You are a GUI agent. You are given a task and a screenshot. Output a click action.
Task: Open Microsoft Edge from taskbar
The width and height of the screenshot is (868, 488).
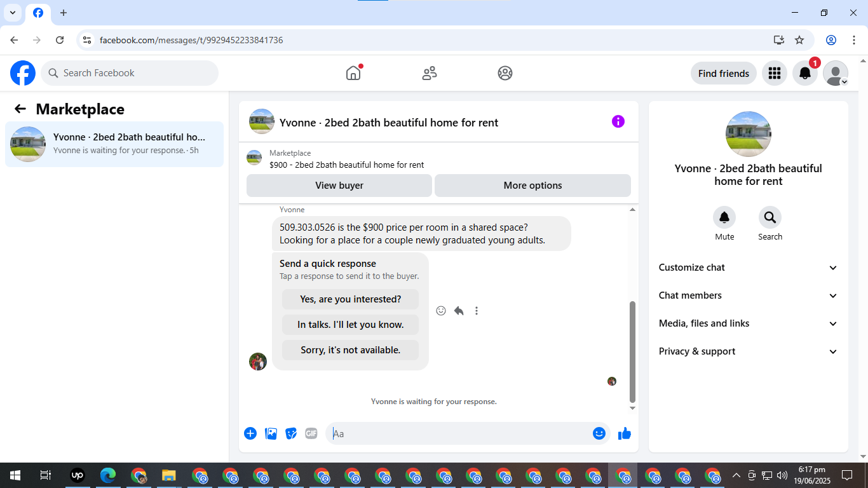108,475
